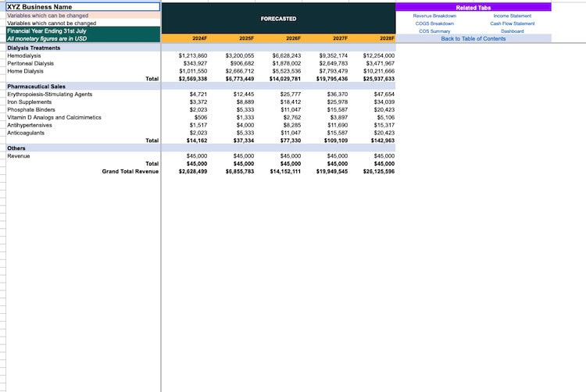Image resolution: width=586 pixels, height=392 pixels.
Task: Select the Peritoneal Dialysis row label
Action: point(30,63)
